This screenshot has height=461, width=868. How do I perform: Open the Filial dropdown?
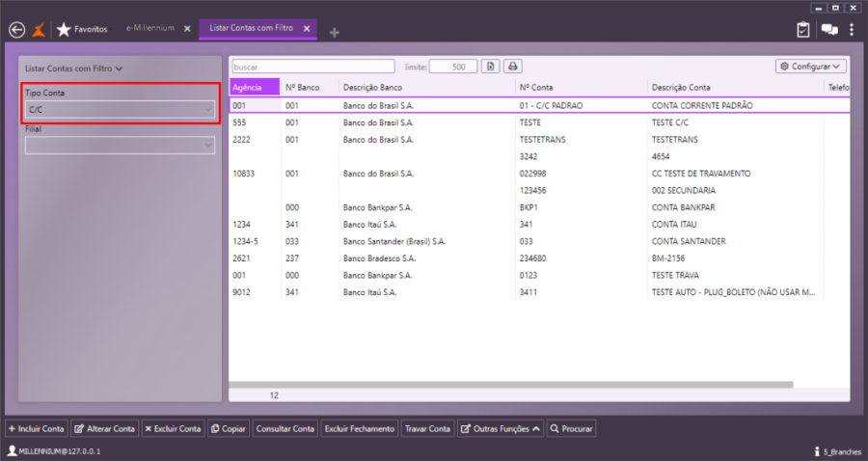120,145
